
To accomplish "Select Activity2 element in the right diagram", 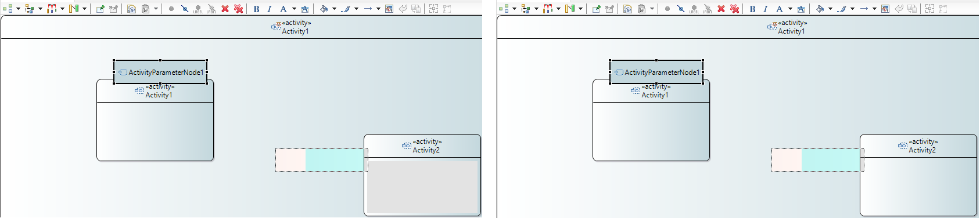I will (918, 175).
